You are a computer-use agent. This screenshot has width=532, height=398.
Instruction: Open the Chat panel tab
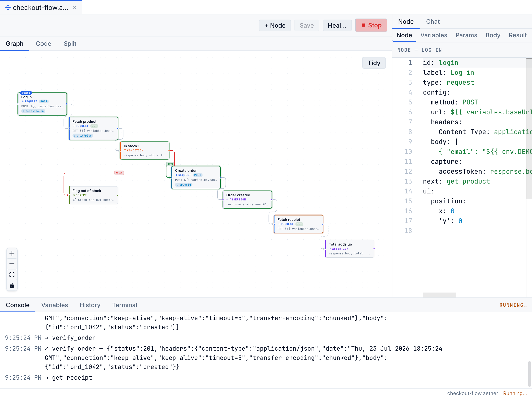click(433, 22)
